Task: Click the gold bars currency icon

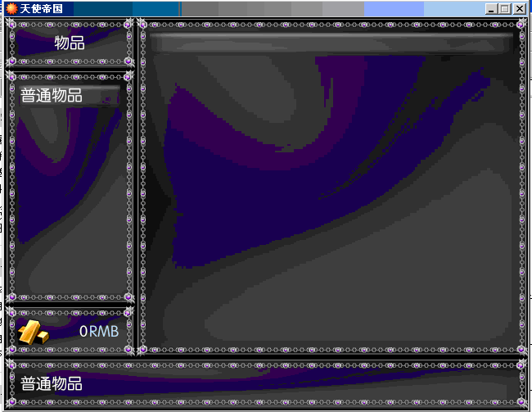Action: (34, 333)
